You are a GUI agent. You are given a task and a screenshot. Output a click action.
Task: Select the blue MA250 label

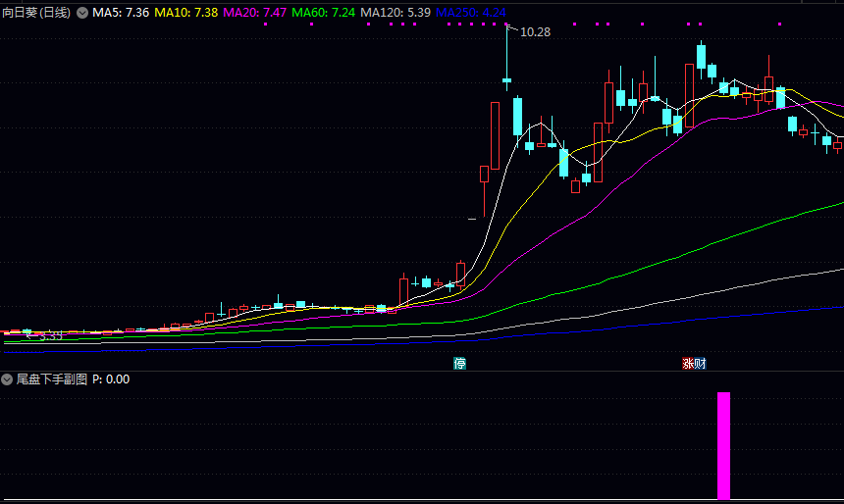pos(471,13)
